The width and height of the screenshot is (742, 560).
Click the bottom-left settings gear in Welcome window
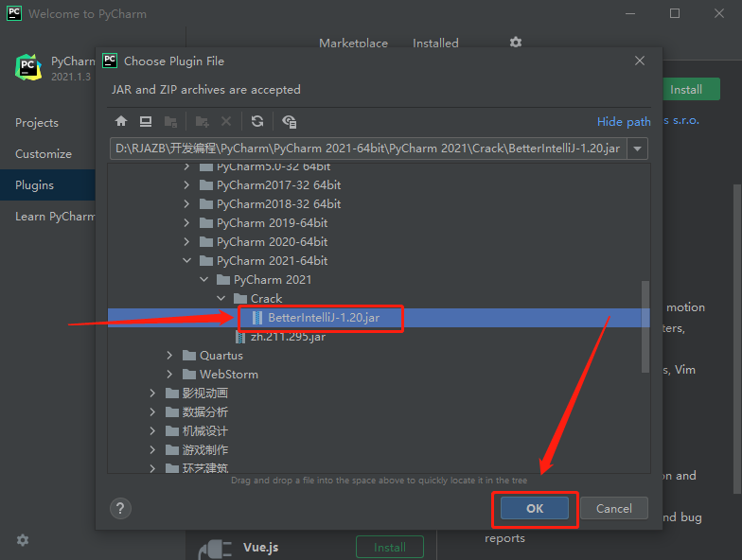[23, 539]
